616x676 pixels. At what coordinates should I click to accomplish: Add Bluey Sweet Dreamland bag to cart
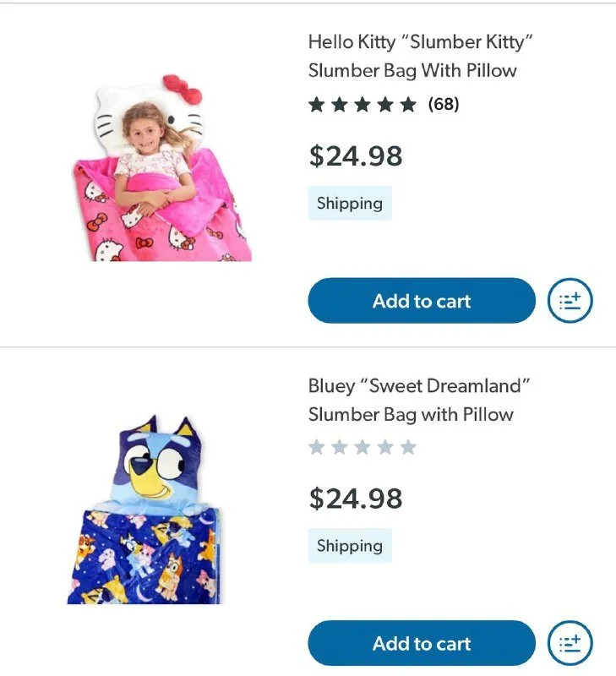coord(422,643)
